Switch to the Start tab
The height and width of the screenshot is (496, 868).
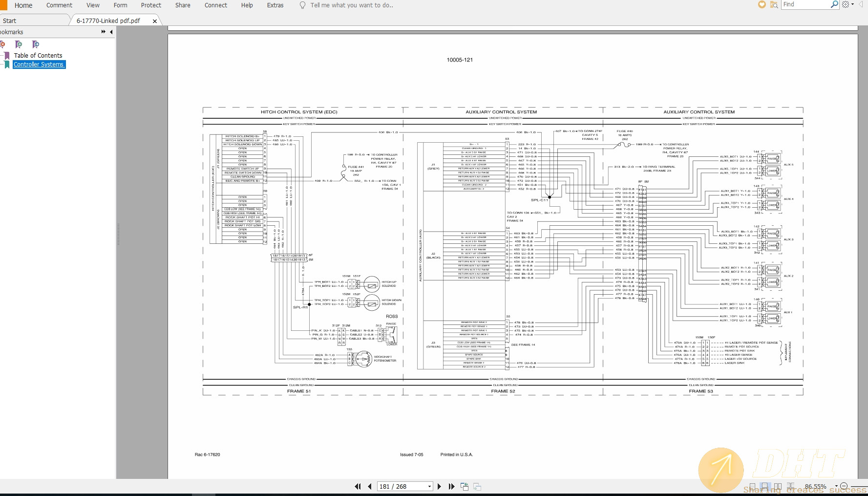click(10, 21)
